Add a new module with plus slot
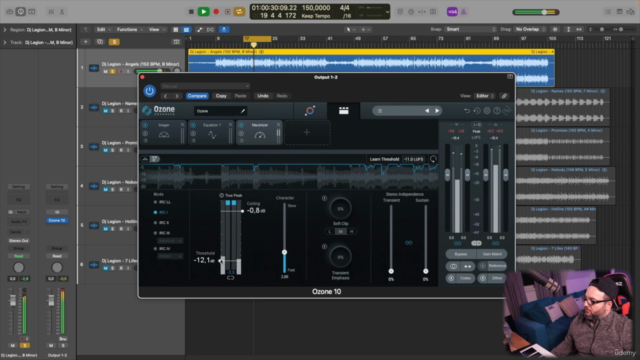Screen dimensions: 640x360 coord(307,133)
